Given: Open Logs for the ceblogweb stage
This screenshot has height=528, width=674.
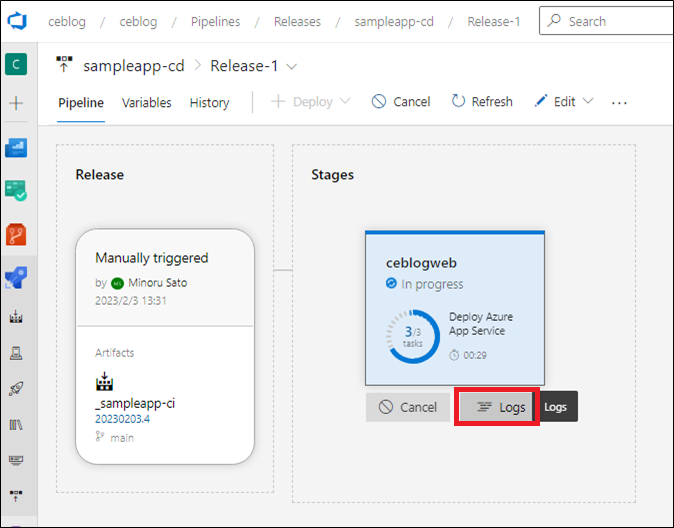Looking at the screenshot, I should click(496, 407).
